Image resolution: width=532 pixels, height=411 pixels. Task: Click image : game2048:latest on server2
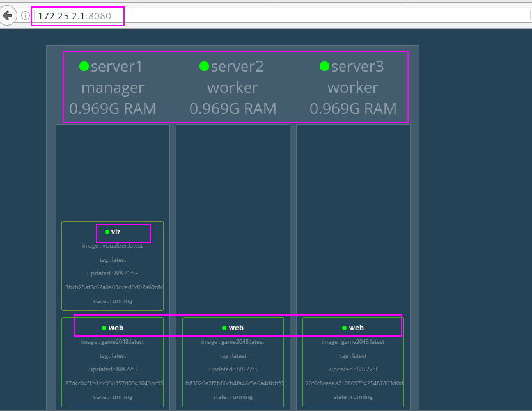(232, 342)
